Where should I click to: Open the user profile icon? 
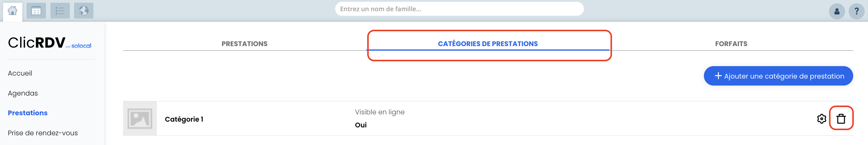(x=837, y=12)
